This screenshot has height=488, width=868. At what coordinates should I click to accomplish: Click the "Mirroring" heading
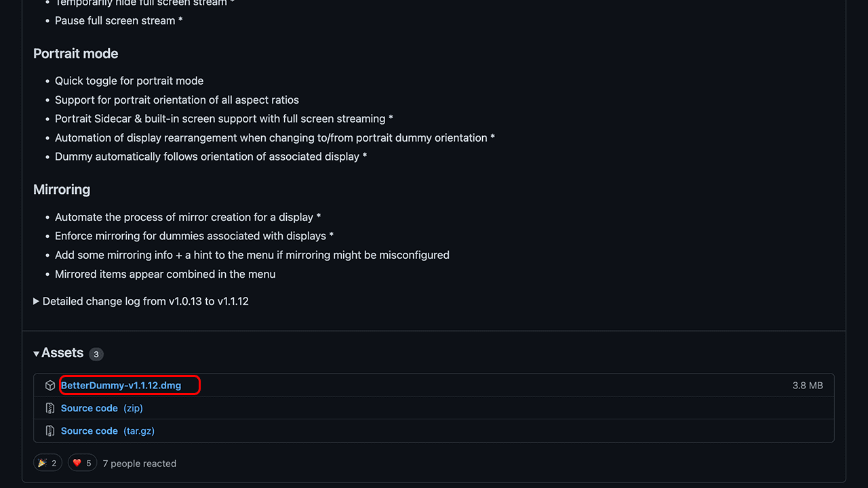click(62, 190)
